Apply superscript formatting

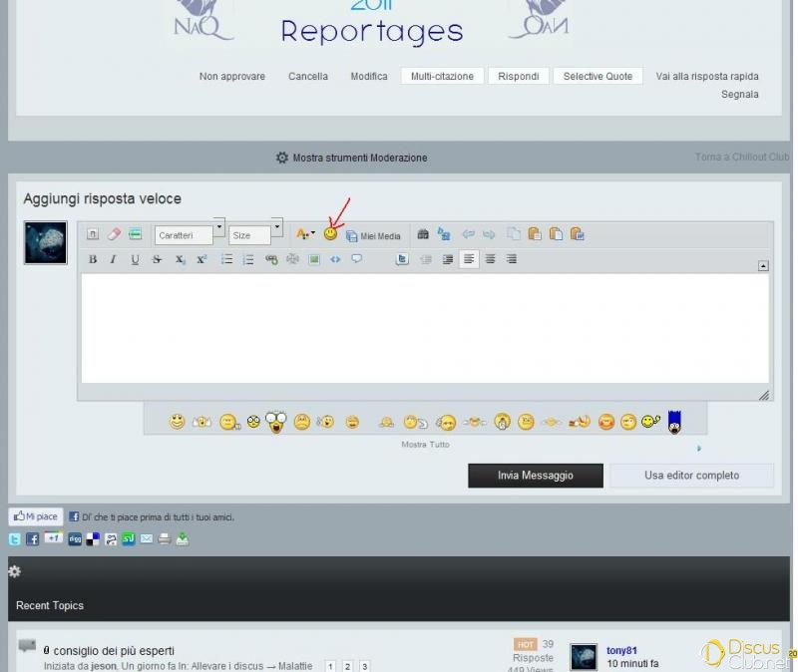pos(201,259)
